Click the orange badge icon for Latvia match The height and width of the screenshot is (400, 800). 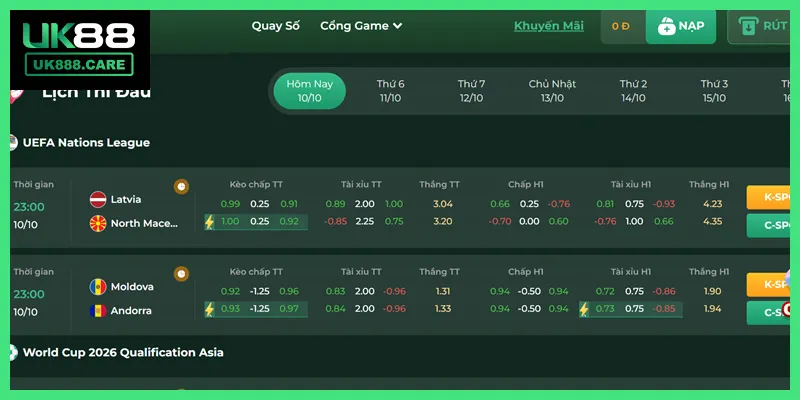click(x=181, y=186)
